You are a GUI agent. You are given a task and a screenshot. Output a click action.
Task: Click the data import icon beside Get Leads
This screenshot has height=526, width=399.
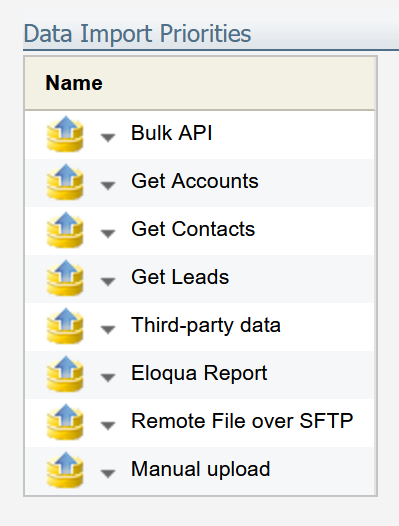[x=65, y=278]
